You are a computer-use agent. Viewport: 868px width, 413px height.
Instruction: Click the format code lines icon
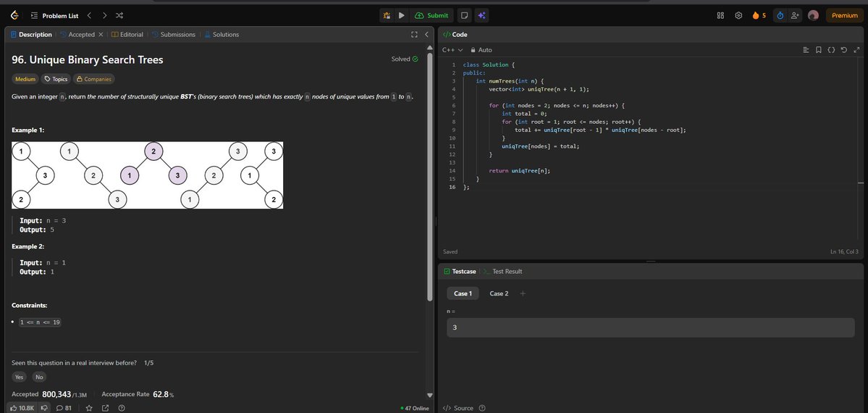[x=806, y=50]
